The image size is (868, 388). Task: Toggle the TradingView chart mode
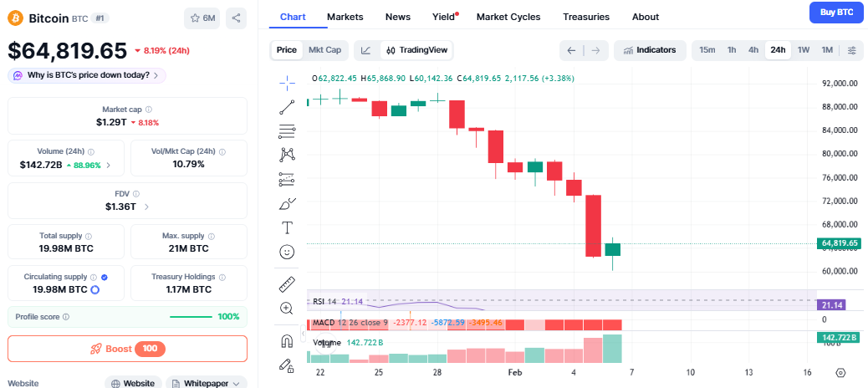(x=417, y=50)
